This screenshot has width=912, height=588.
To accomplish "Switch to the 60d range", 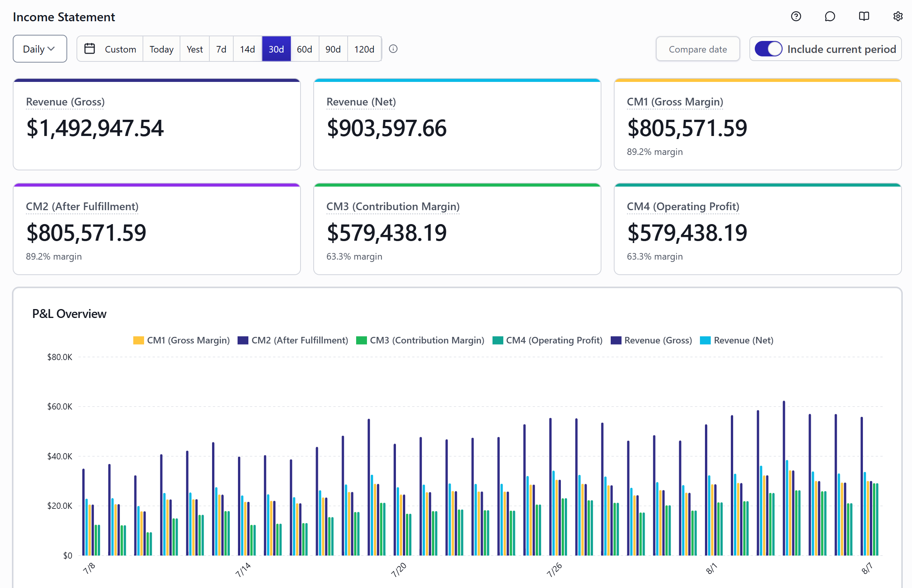I will pyautogui.click(x=304, y=49).
